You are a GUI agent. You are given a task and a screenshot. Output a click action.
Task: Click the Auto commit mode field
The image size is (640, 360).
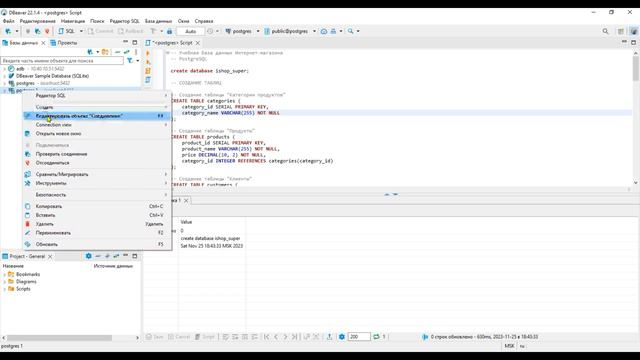[x=191, y=31]
